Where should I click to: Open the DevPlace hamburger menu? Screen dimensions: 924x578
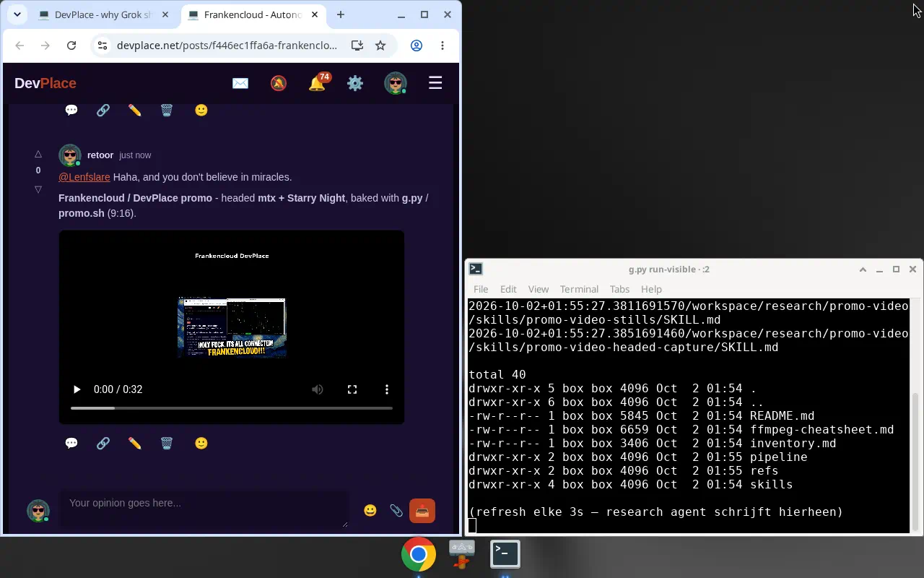pyautogui.click(x=435, y=83)
